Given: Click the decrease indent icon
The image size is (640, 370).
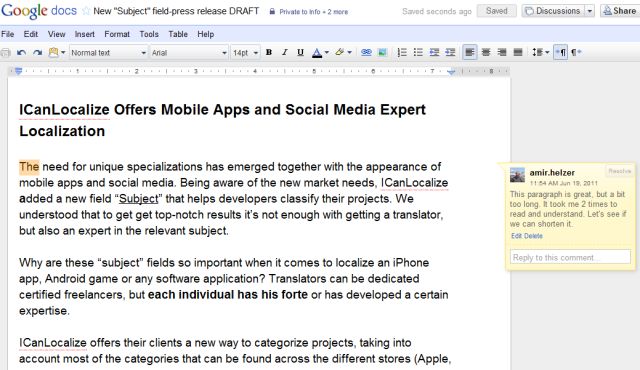Looking at the screenshot, I should click(x=434, y=52).
